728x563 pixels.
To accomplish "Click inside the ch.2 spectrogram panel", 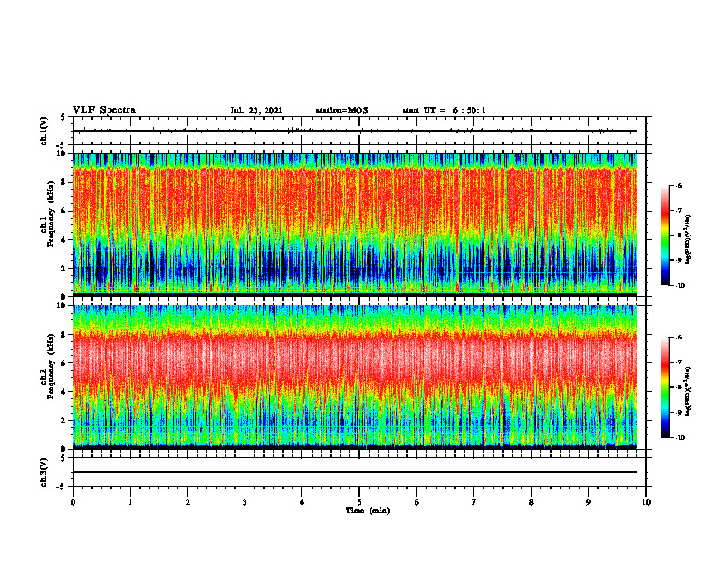I will tap(355, 376).
